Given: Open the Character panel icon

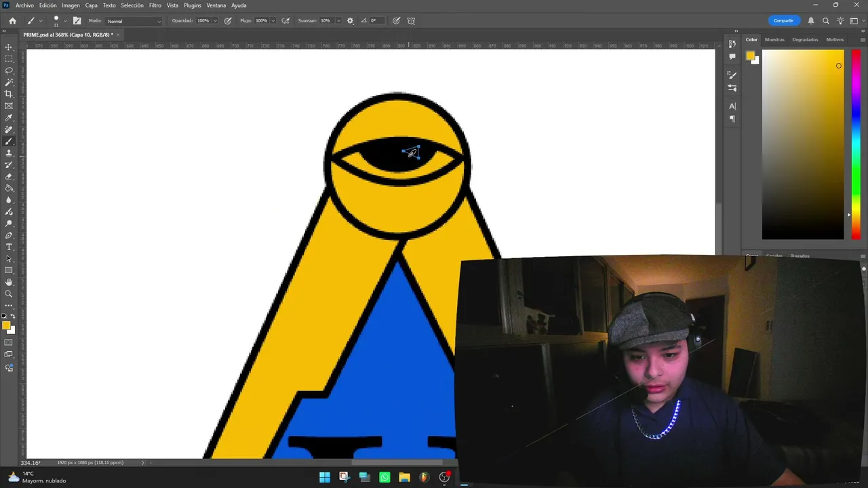Looking at the screenshot, I should [x=732, y=106].
